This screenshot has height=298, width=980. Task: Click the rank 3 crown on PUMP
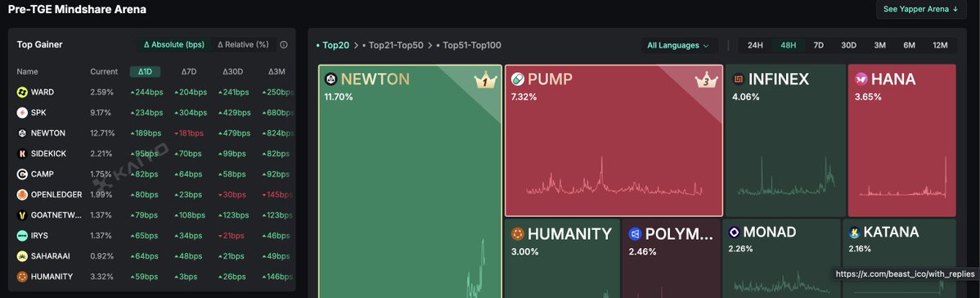point(706,80)
